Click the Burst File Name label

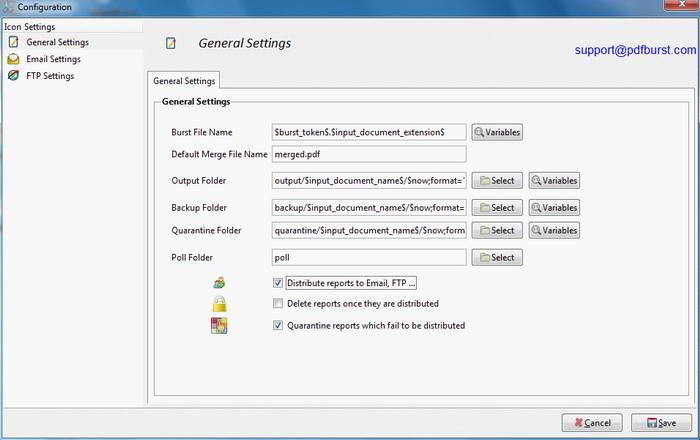(x=202, y=132)
